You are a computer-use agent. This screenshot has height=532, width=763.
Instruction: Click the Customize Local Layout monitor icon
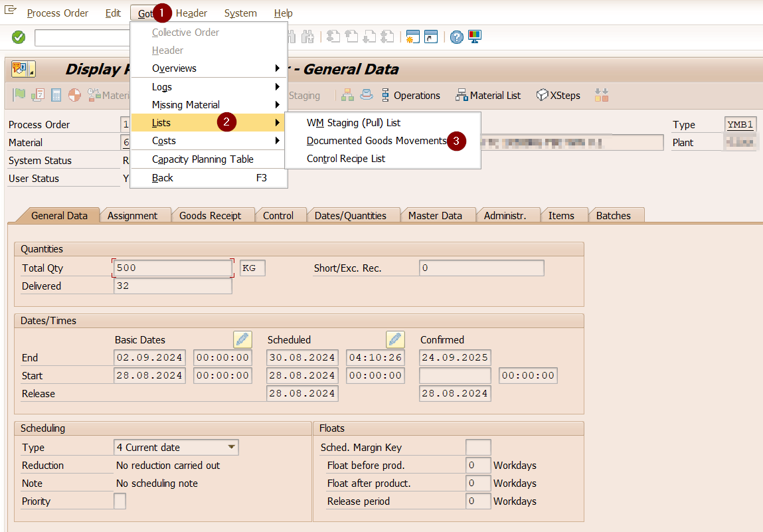[475, 37]
